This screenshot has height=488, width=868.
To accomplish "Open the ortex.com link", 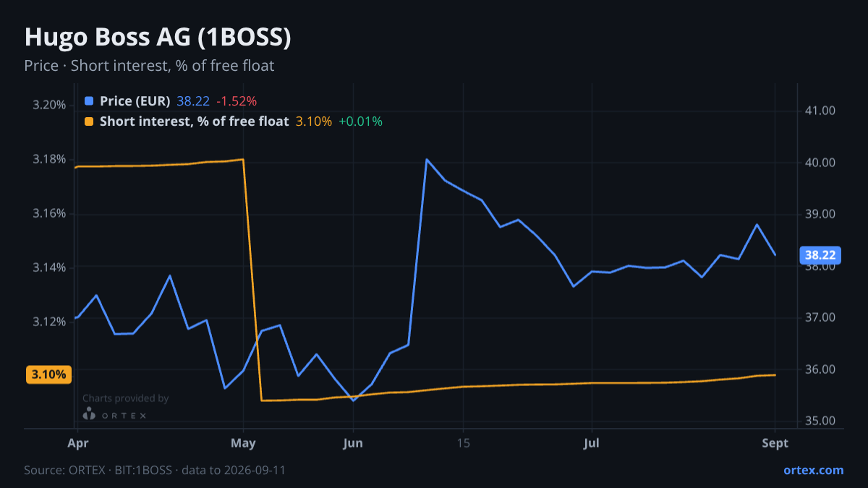I will tap(813, 470).
